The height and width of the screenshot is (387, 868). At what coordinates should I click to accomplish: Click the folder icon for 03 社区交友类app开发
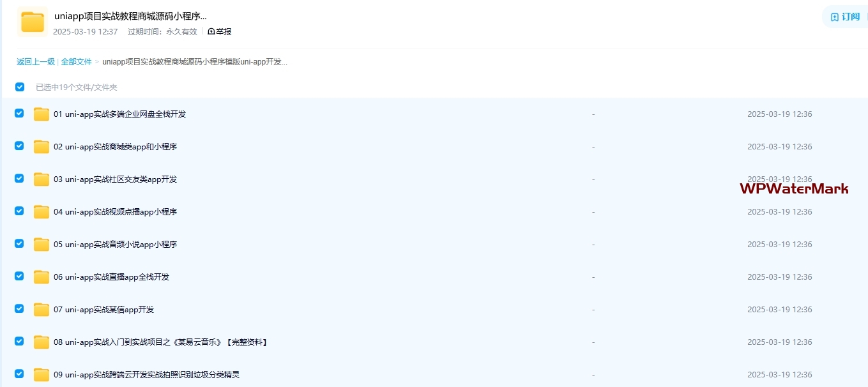42,179
